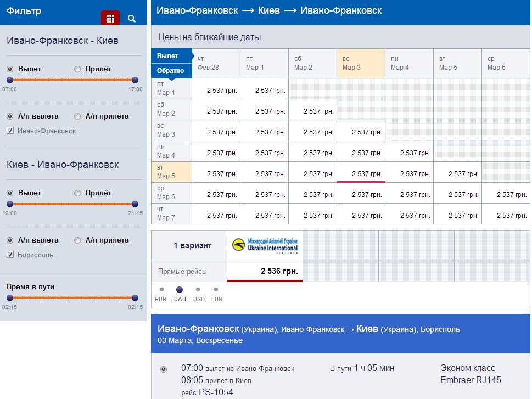This screenshot has width=532, height=399.
Task: Select departure date column вс Мар 3
Action: (x=360, y=63)
